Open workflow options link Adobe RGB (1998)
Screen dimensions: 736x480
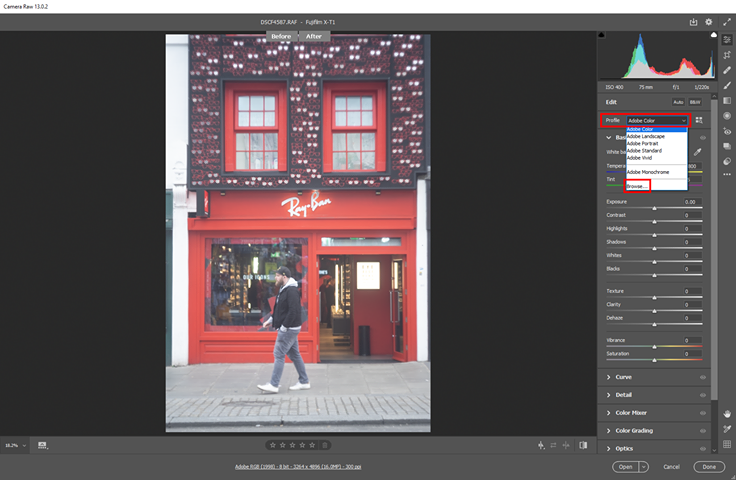point(298,466)
